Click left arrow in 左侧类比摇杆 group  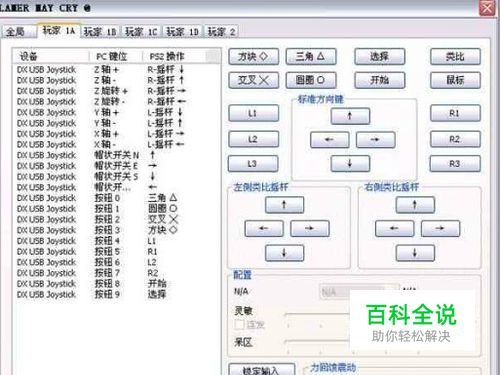[264, 229]
